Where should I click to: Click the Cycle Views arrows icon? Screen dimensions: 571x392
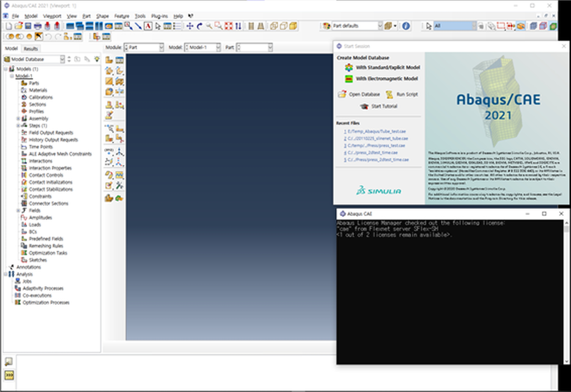[x=238, y=26]
